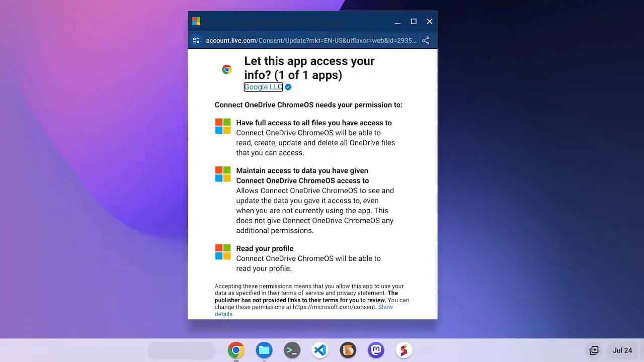
Task: Click the Microsoft logo beside 'Maintain access to data'
Action: [x=223, y=174]
